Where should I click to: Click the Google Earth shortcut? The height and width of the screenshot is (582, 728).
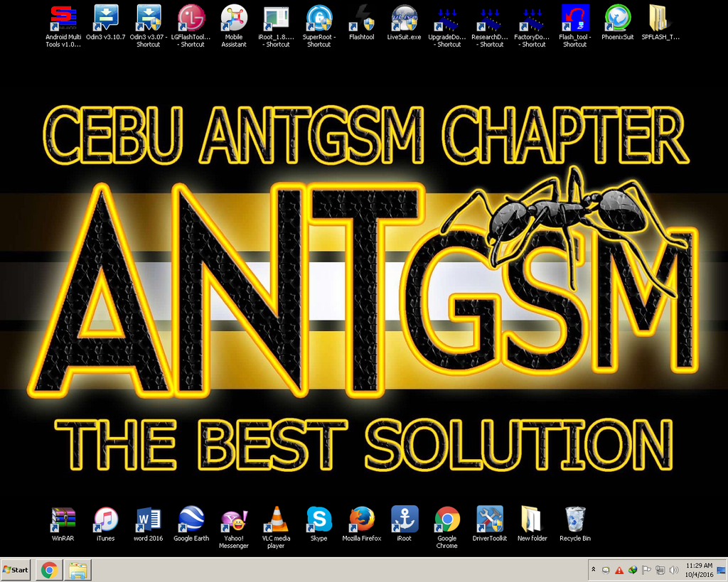[x=191, y=520]
